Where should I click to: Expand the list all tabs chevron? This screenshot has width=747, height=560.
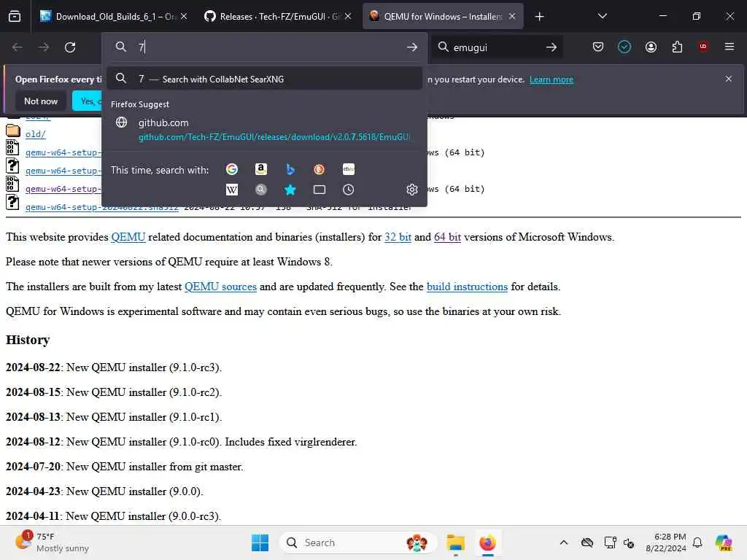602,16
